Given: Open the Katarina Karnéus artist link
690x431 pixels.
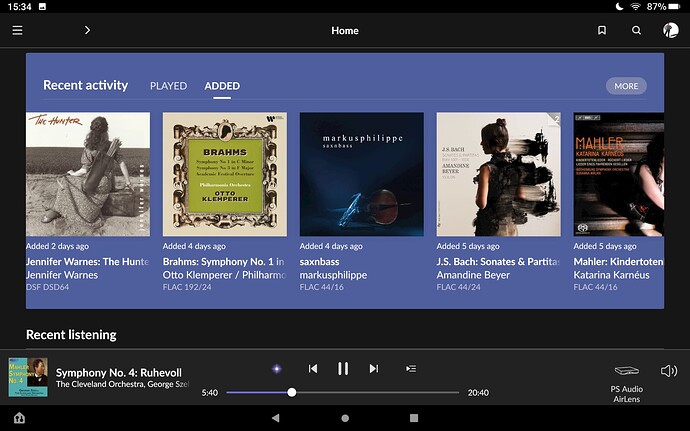Looking at the screenshot, I should (611, 275).
